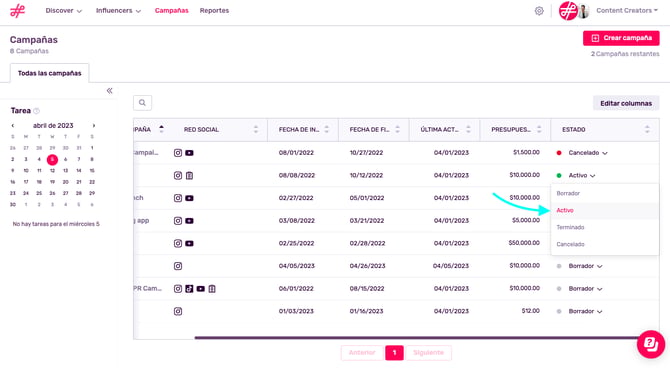The height and width of the screenshot is (368, 670).
Task: Click the hashtag logo in top-left corner
Action: point(18,10)
